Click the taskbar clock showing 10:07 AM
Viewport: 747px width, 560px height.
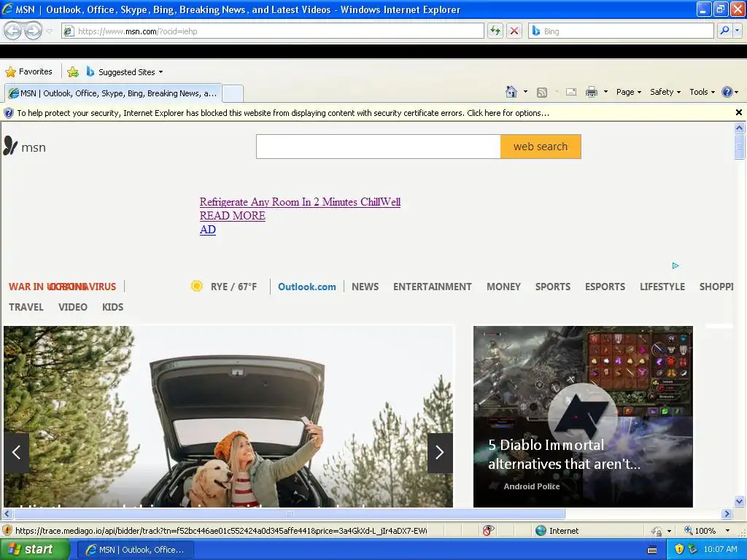click(720, 549)
